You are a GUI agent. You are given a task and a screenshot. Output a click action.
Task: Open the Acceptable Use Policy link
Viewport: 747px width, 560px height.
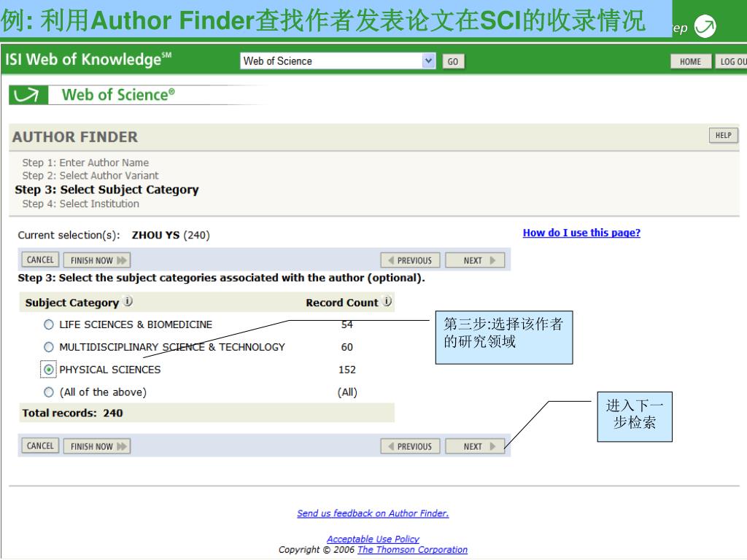click(x=373, y=539)
